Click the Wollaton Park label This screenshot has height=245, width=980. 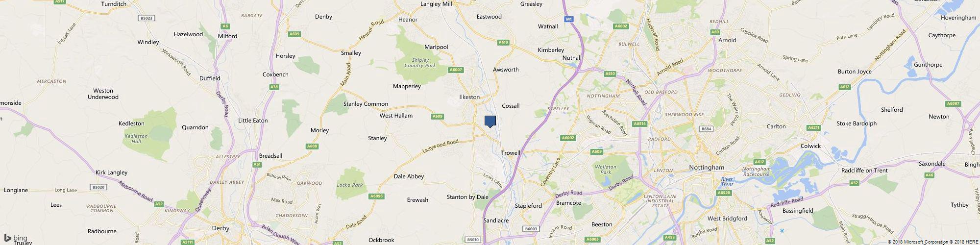[x=605, y=170]
